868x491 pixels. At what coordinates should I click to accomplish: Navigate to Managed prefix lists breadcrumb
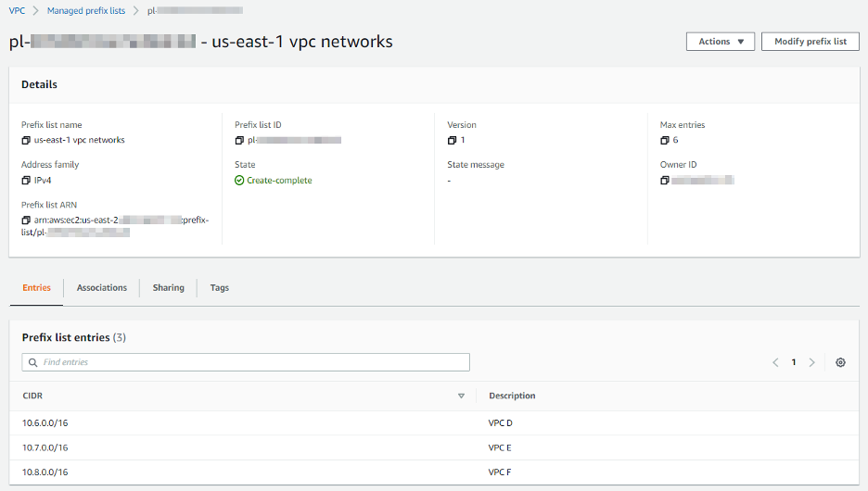coord(86,10)
